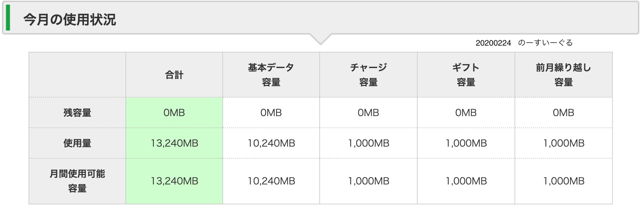Click the 月間使用可能容量 total cell showing 13,240MB
The image size is (644, 215).
point(174,181)
